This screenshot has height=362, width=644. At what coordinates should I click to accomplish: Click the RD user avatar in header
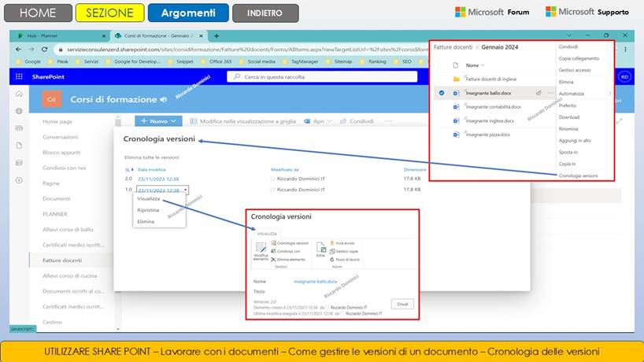click(624, 77)
